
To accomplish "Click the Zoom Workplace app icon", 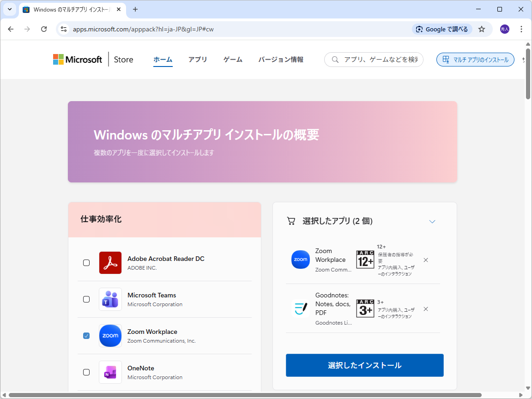I will point(110,335).
